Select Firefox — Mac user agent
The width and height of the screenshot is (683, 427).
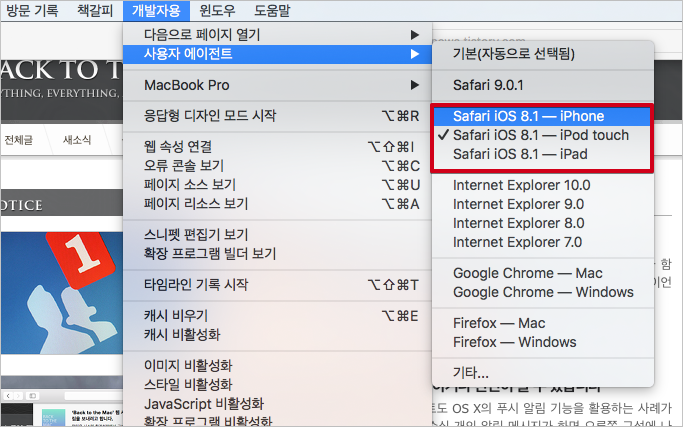coord(543,323)
